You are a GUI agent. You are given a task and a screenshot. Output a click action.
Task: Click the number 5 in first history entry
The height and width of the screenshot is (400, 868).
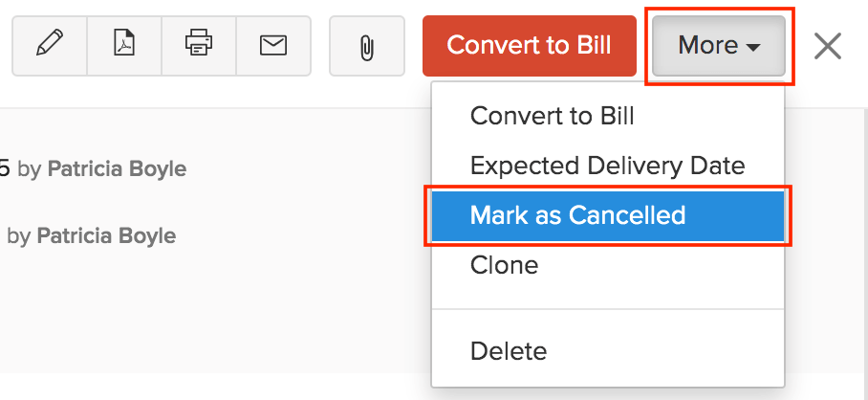(x=5, y=169)
